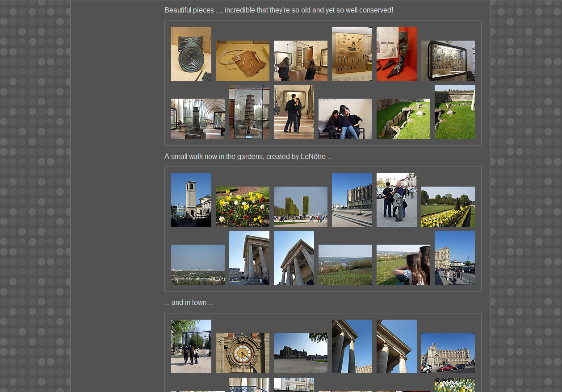View the church bell tower photo
Viewport: 562px width, 392px height.
click(x=191, y=200)
